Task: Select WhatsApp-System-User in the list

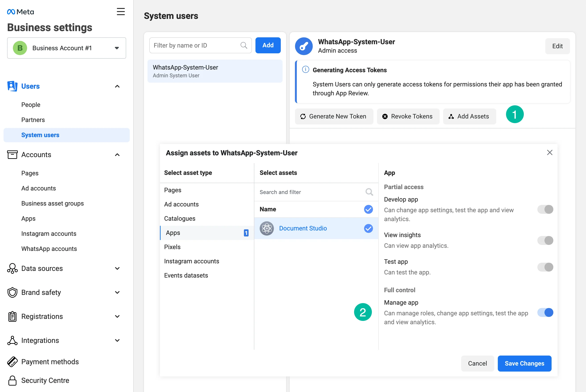Action: point(215,71)
